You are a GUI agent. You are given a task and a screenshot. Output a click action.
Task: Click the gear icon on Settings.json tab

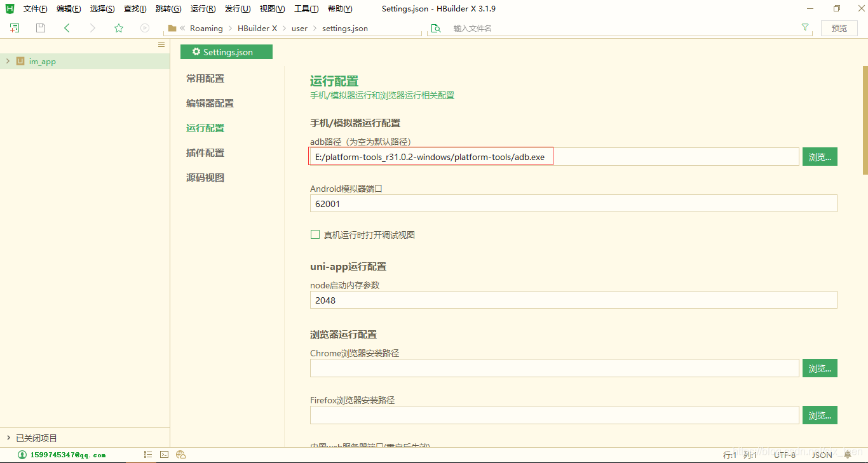[x=196, y=51]
